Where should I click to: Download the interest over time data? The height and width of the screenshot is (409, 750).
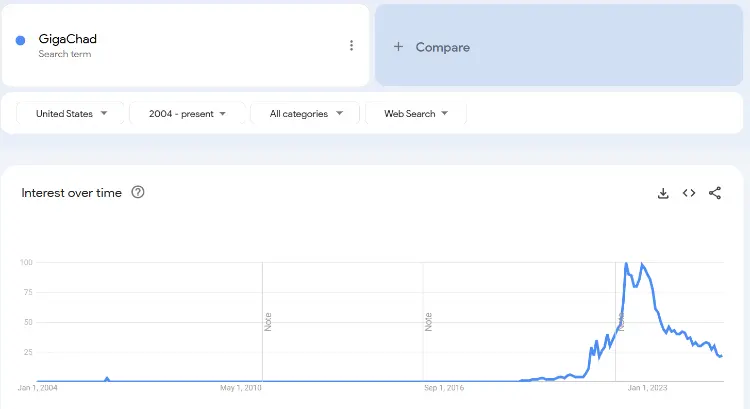pyautogui.click(x=662, y=193)
